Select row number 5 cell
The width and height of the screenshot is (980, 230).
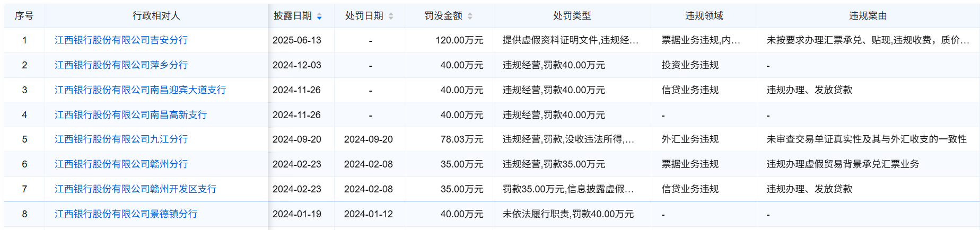[24, 139]
